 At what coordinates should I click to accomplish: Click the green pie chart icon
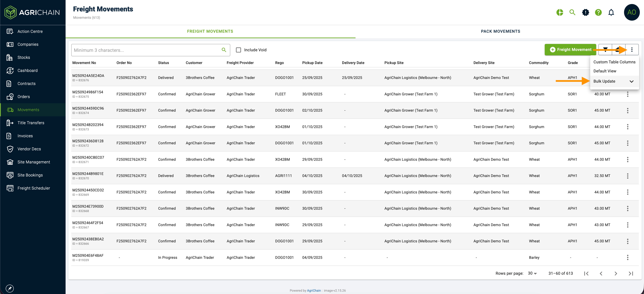coord(559,12)
